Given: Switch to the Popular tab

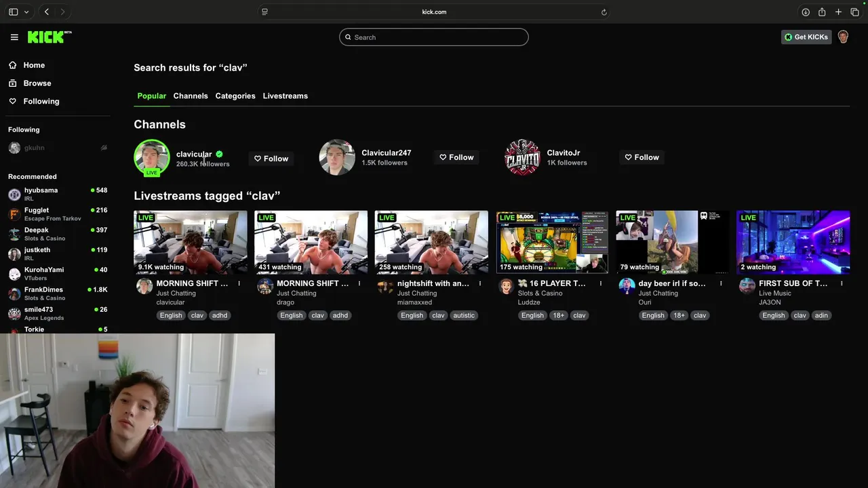Looking at the screenshot, I should (151, 96).
